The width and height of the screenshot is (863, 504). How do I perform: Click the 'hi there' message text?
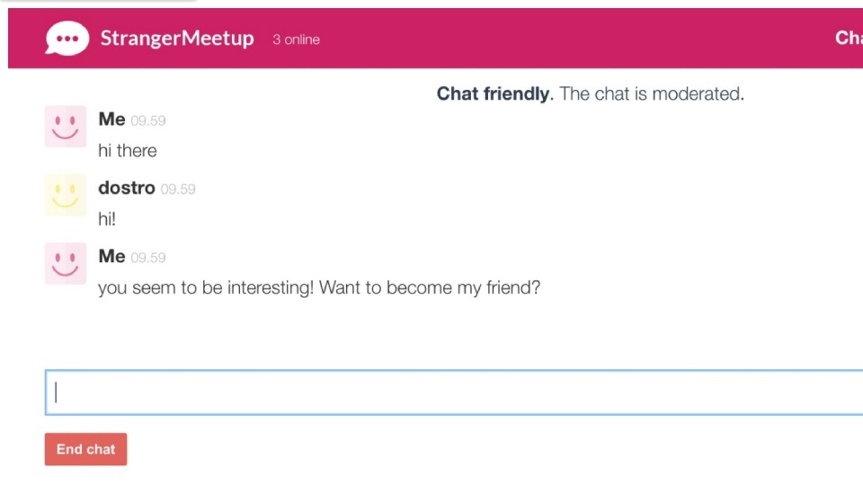coord(127,151)
